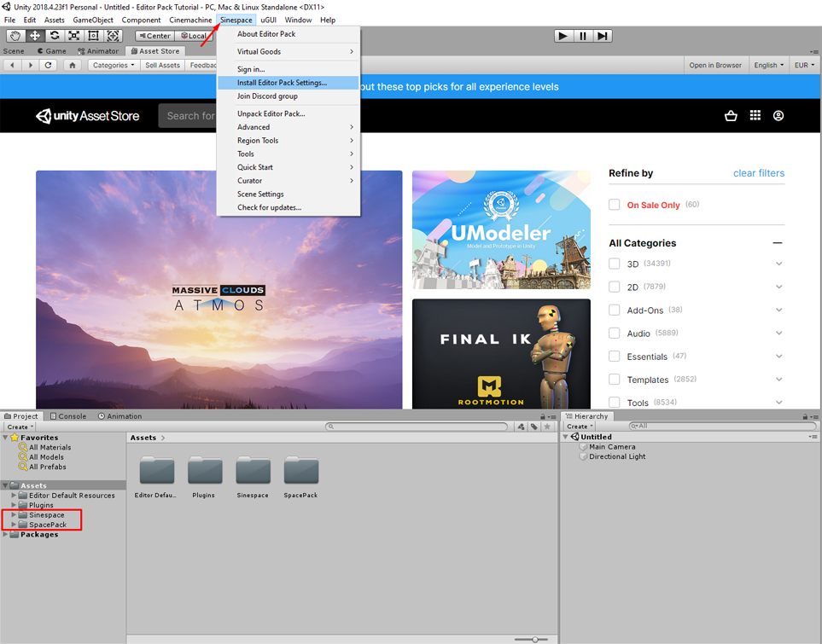The height and width of the screenshot is (644, 822).
Task: Open the Virtual Goods submenu
Action: pos(288,51)
